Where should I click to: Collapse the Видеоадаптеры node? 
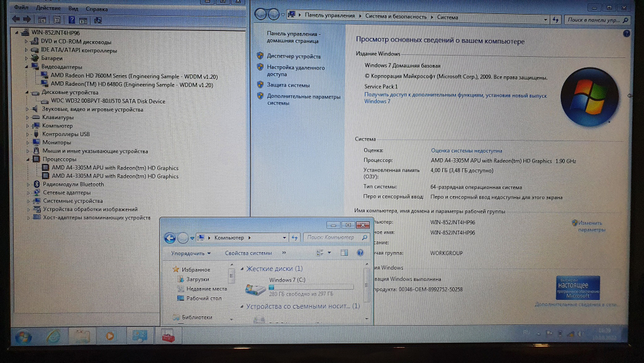pyautogui.click(x=26, y=66)
